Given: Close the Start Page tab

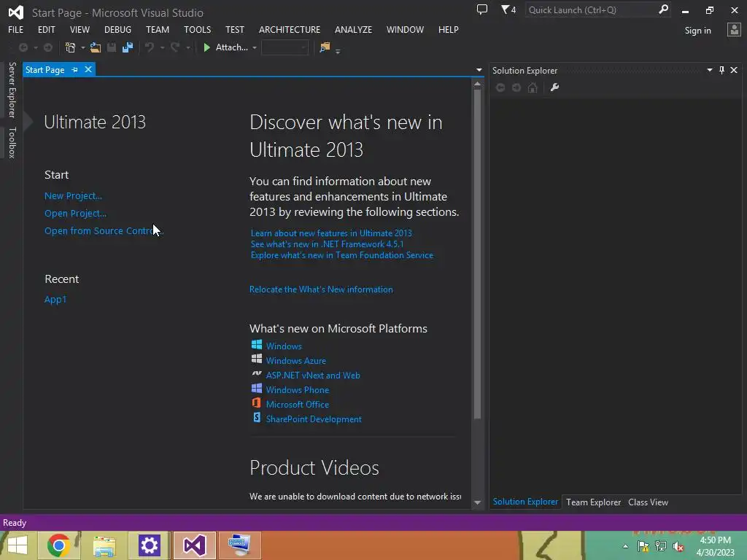Looking at the screenshot, I should [x=88, y=69].
